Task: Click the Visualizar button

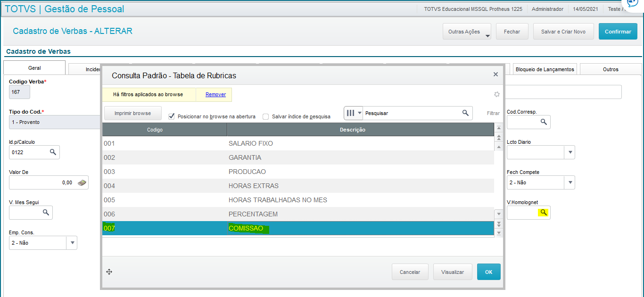Action: (453, 272)
